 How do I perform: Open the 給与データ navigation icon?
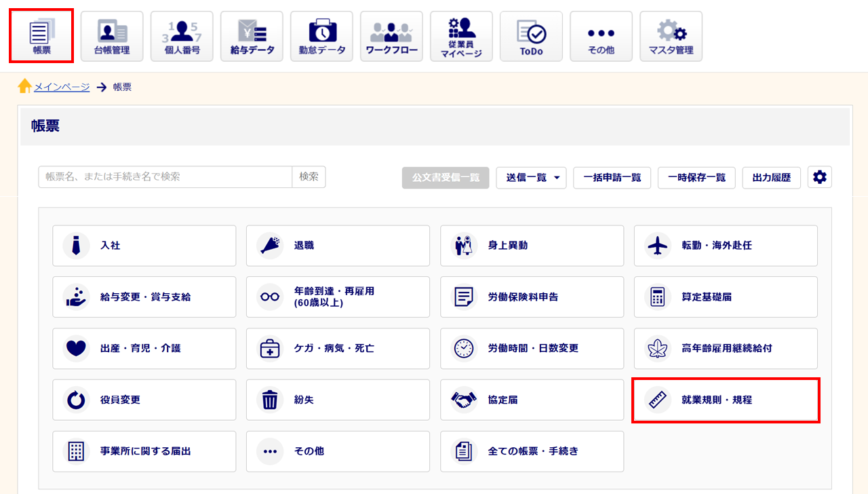(252, 36)
